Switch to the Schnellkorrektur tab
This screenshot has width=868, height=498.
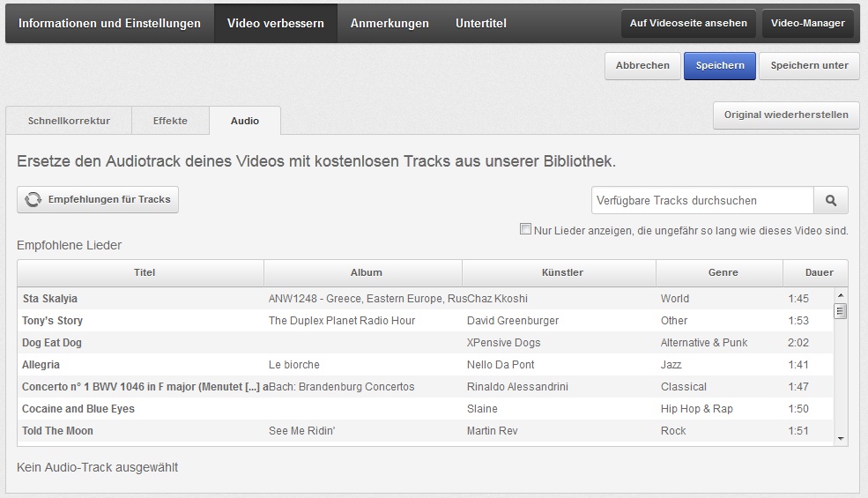[69, 121]
